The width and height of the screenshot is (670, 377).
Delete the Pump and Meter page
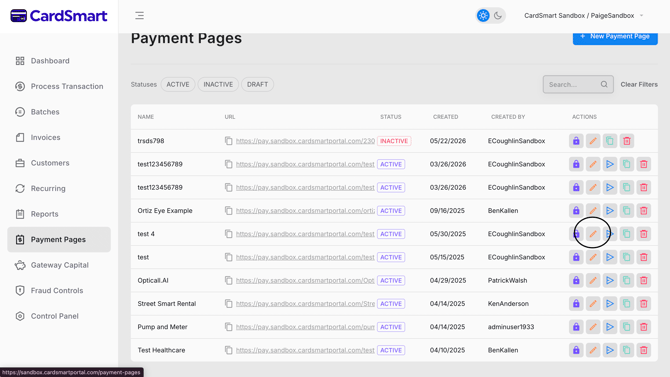[644, 327]
